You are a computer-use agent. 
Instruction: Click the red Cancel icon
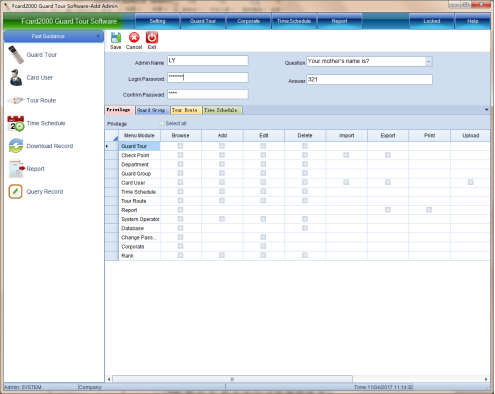pos(134,37)
